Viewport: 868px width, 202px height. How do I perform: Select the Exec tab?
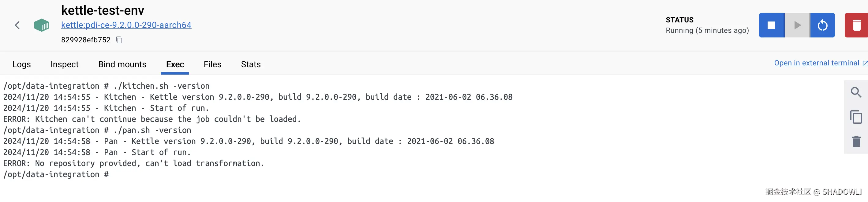click(175, 64)
